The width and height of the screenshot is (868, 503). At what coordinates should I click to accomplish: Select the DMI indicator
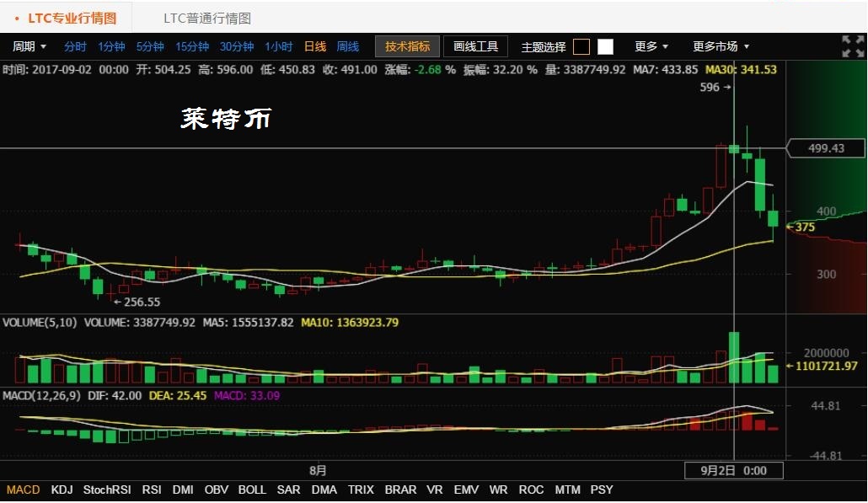pos(183,490)
